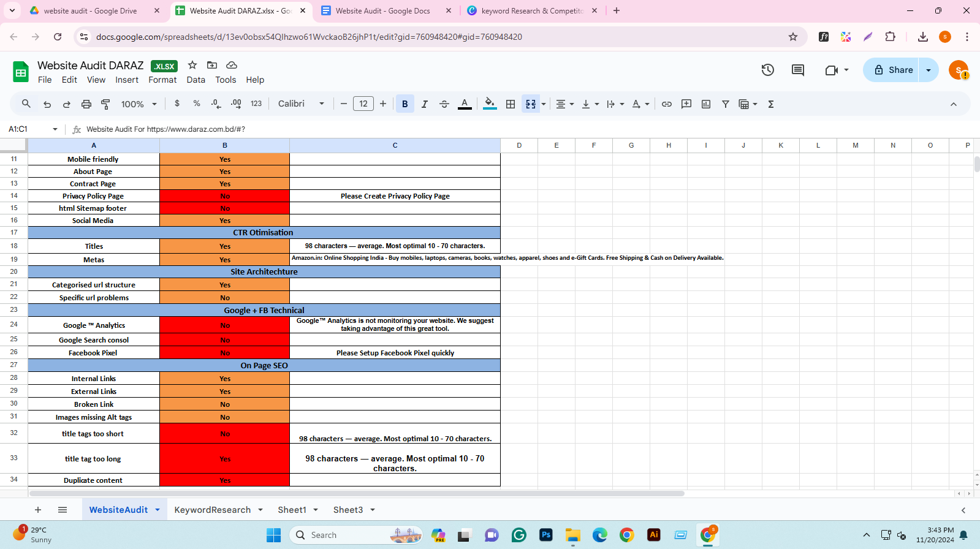This screenshot has height=549, width=980.
Task: Click the paint format icon
Action: tap(105, 104)
